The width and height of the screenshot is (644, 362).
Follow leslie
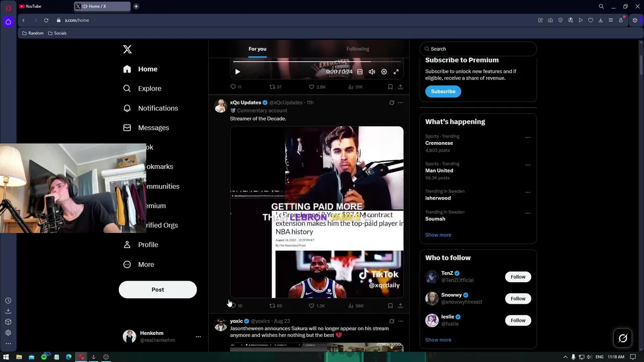click(x=518, y=320)
